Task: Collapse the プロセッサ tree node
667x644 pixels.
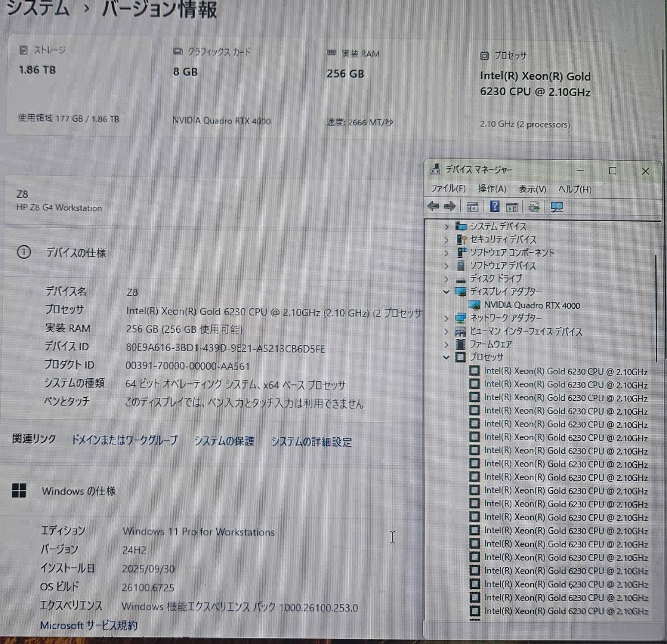Action: [446, 357]
